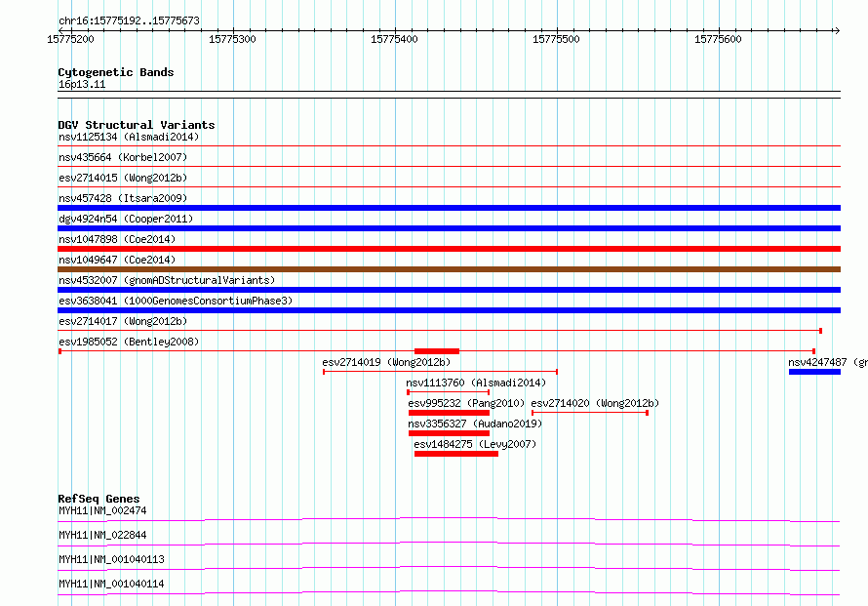Screen dimensions: 868x606
Task: Click the blue nsv4532007 variant bar
Action: (449, 290)
